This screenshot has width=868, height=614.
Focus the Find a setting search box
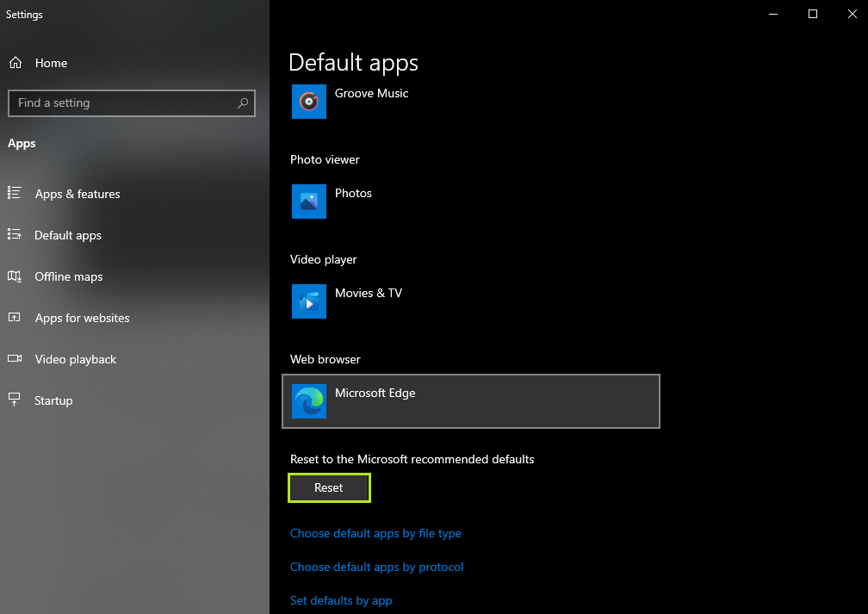131,103
